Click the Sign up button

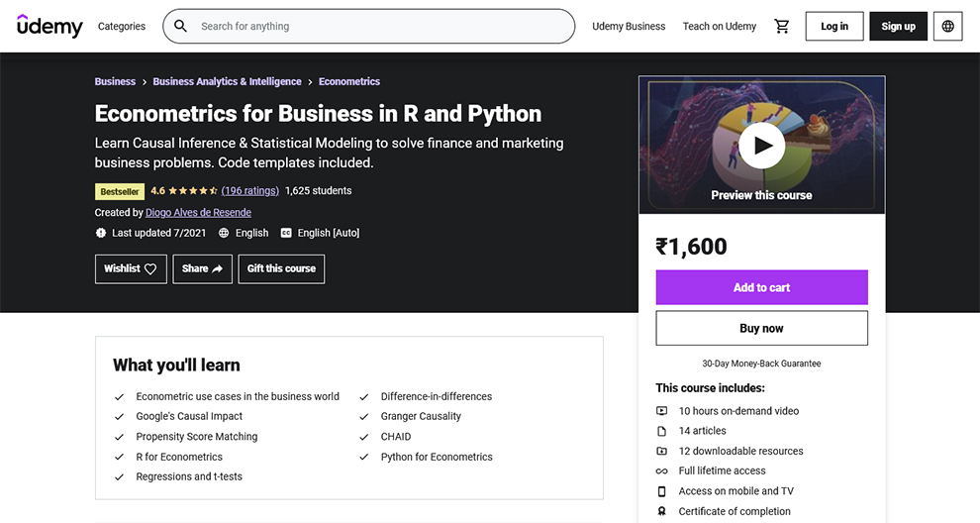click(898, 27)
